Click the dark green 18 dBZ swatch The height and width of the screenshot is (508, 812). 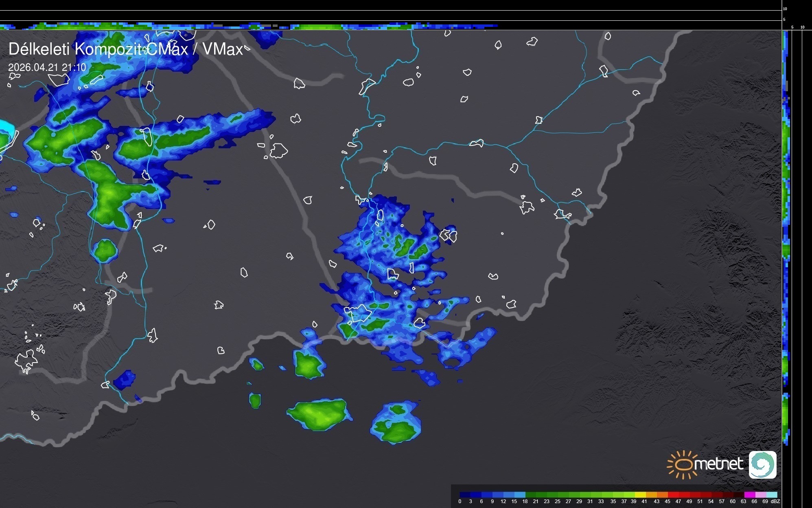tap(530, 495)
